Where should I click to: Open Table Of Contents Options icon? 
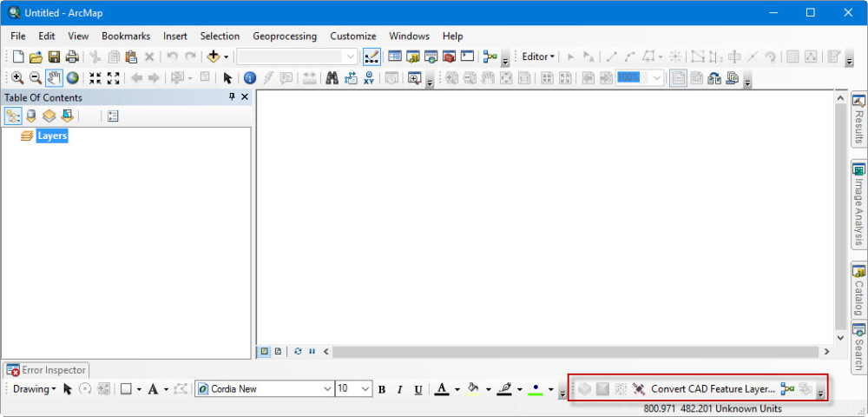tap(113, 116)
